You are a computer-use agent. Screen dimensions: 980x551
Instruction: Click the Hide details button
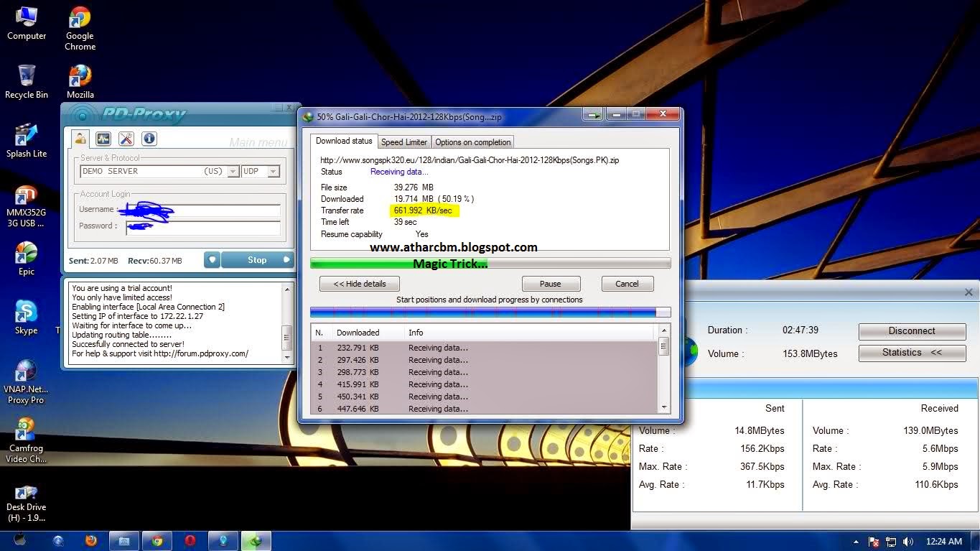pyautogui.click(x=360, y=284)
